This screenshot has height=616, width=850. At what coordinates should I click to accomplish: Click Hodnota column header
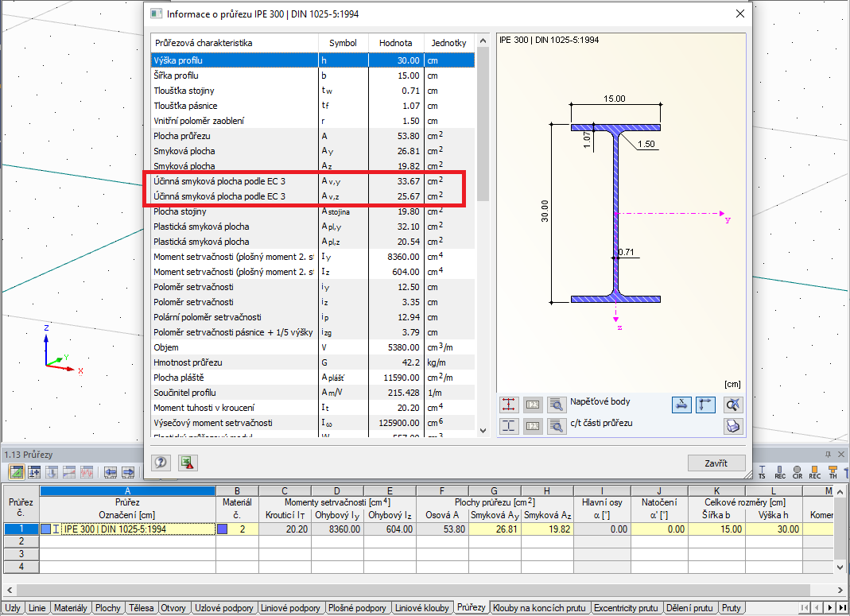point(396,43)
